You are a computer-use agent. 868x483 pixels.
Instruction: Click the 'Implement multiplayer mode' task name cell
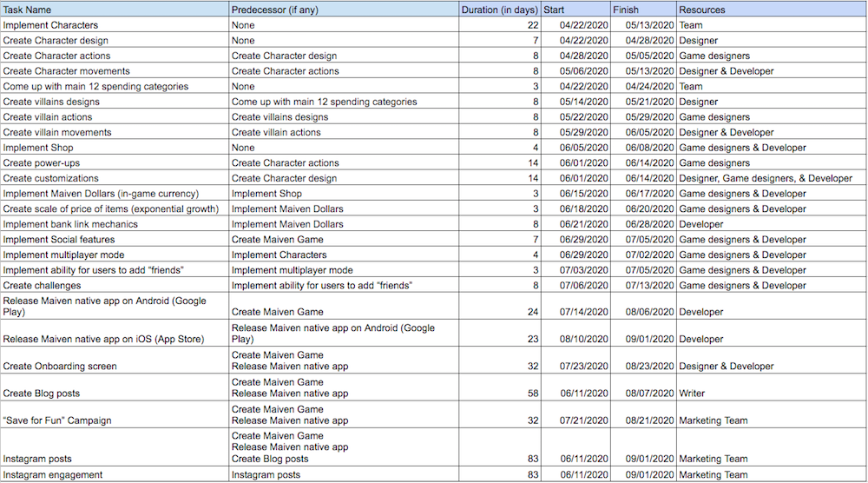tap(115, 255)
